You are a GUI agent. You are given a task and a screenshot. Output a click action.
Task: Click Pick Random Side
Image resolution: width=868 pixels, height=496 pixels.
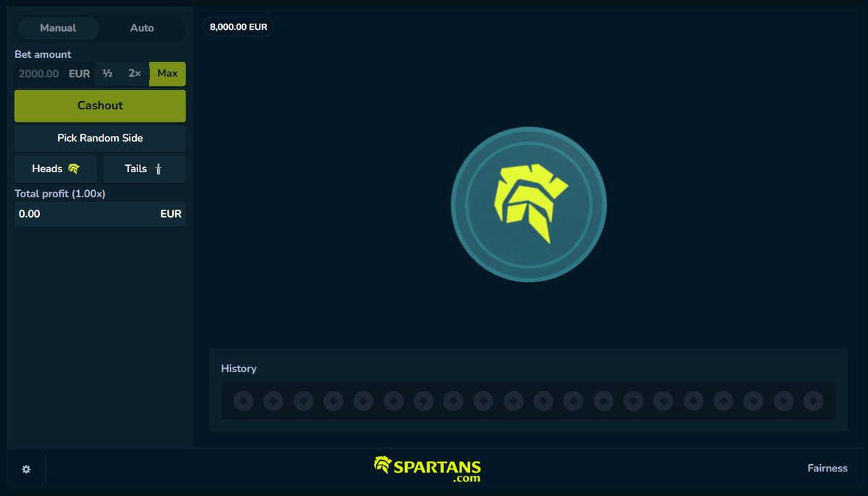[x=100, y=138]
